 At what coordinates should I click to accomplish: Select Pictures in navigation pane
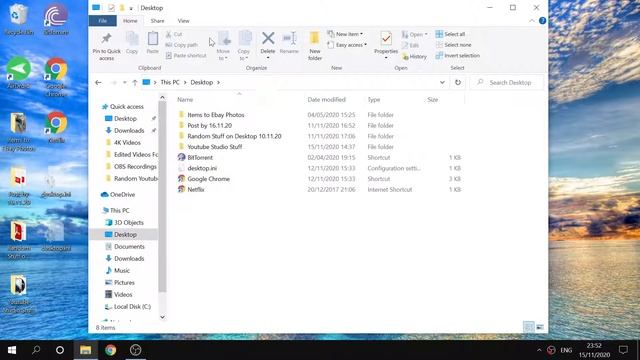click(124, 282)
